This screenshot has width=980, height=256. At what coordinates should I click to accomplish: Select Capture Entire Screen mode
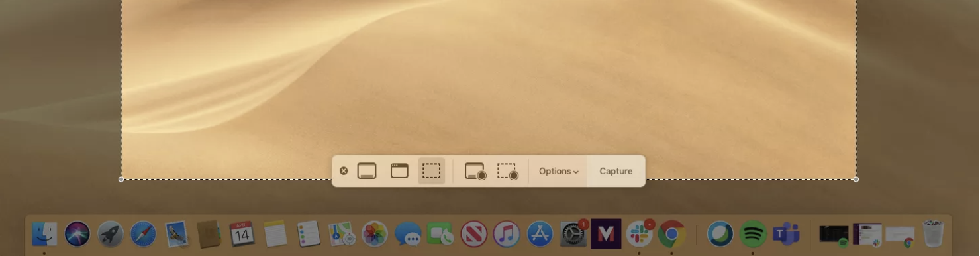367,171
